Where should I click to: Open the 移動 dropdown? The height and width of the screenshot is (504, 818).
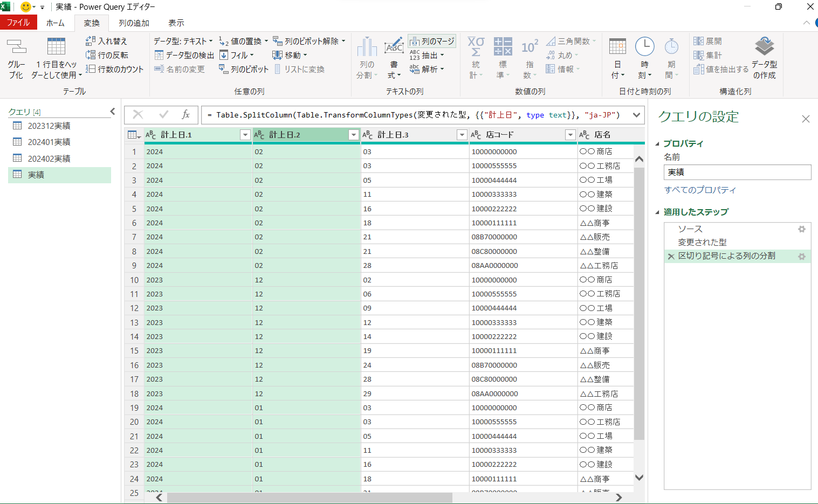290,55
